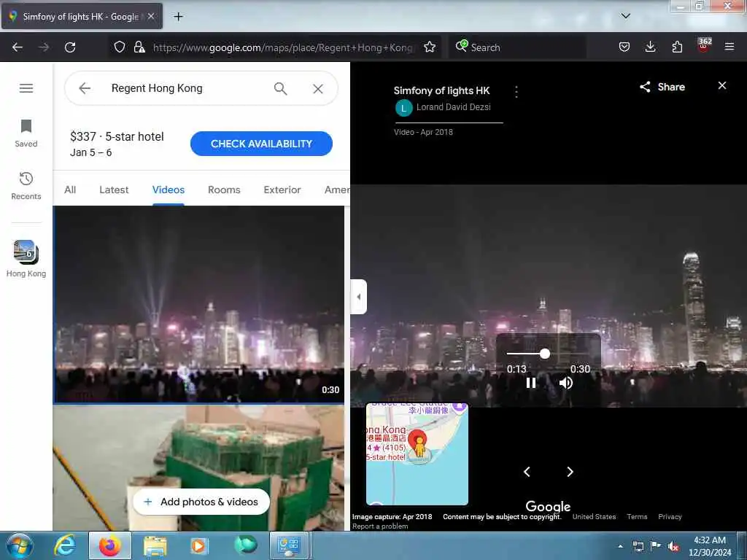Select the Videos tab
The image size is (747, 560).
[169, 190]
